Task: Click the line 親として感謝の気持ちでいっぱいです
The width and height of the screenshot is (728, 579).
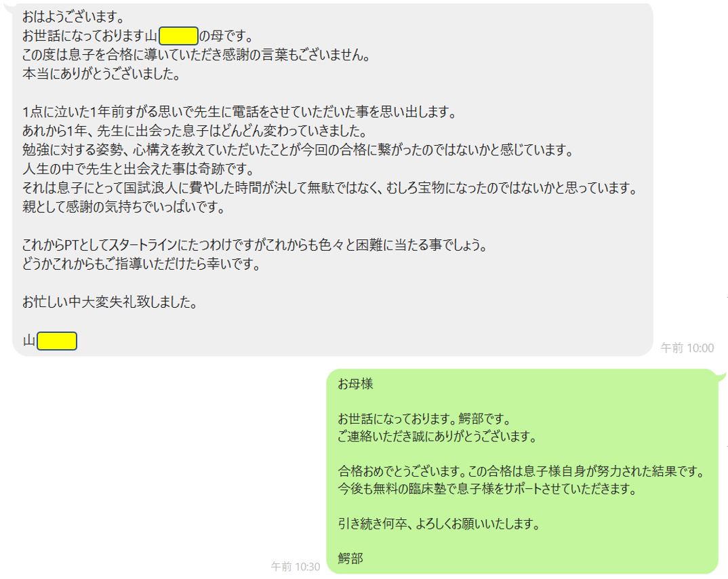Action: pos(124,207)
